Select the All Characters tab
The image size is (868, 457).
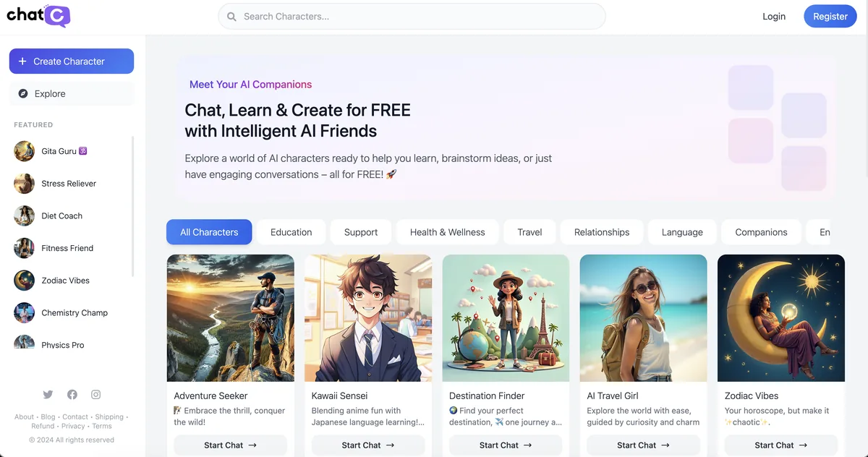click(209, 232)
